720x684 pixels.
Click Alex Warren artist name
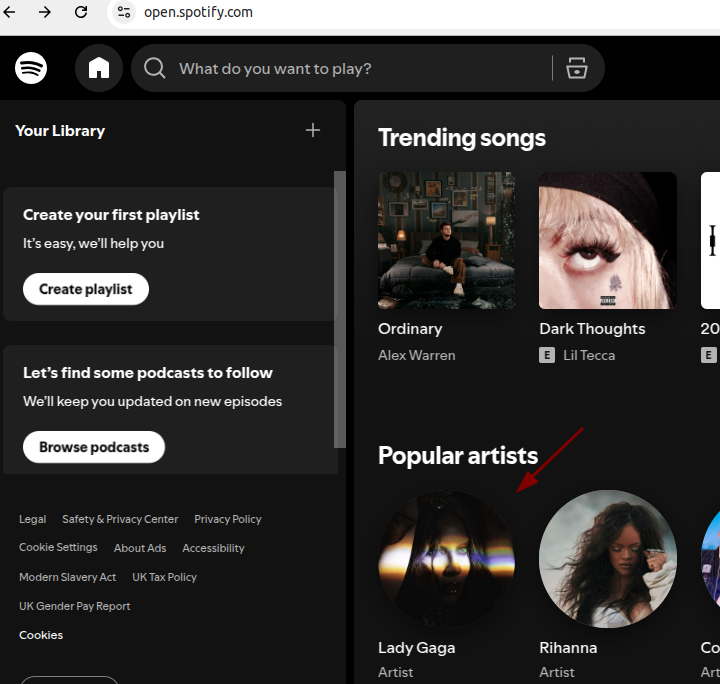point(416,355)
